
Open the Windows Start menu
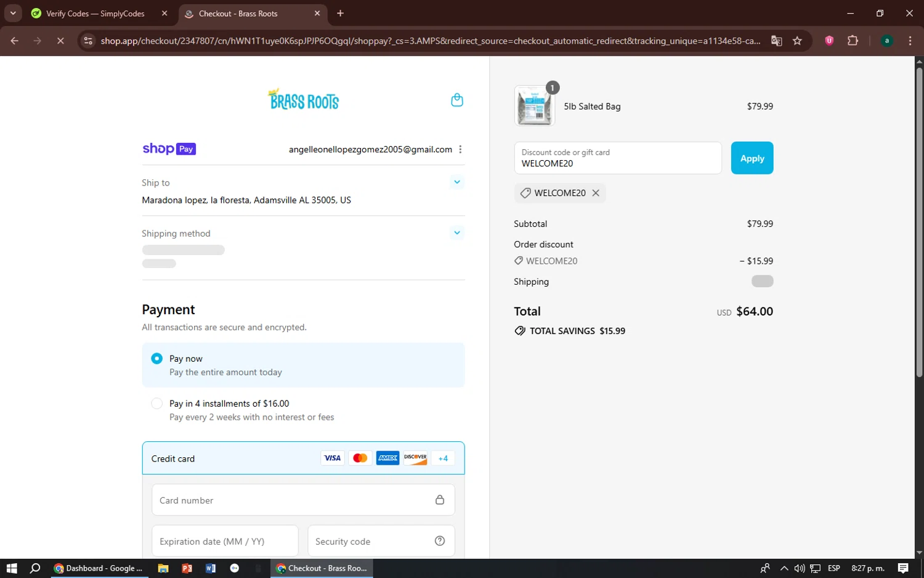(12, 568)
